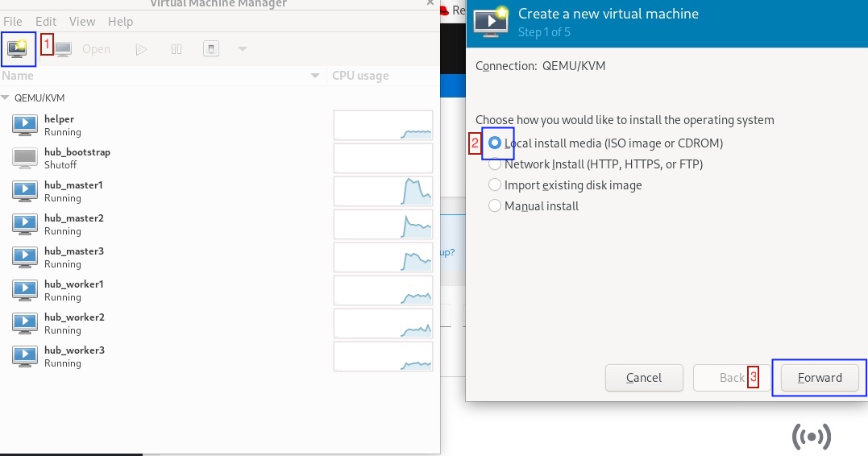Sort by the Name column header
The image size is (868, 456).
(x=18, y=75)
